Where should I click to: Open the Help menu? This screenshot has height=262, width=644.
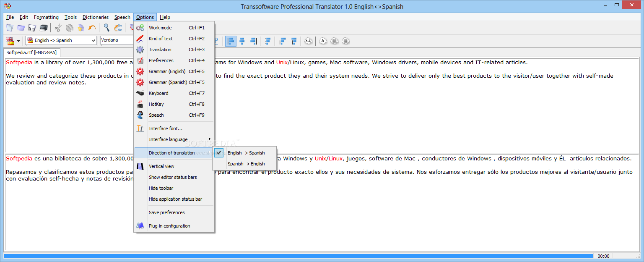click(x=165, y=17)
